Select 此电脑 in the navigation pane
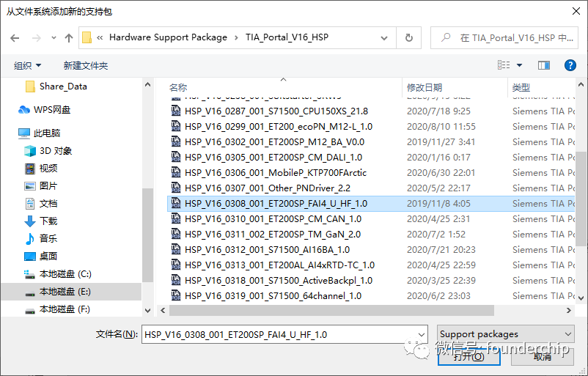 click(40, 133)
